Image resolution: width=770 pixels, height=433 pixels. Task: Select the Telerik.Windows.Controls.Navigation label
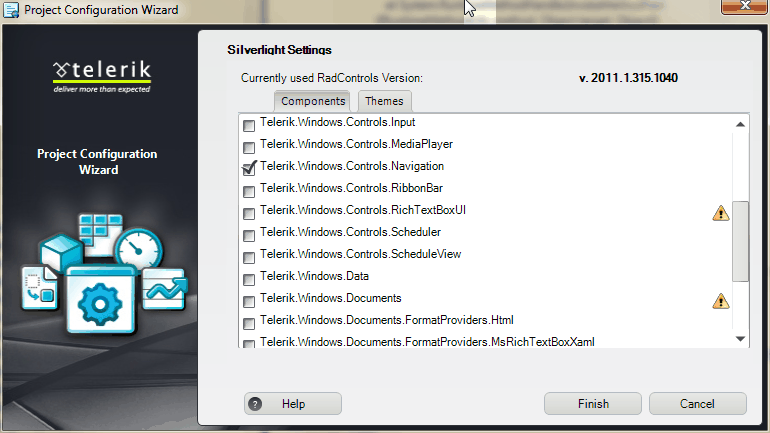352,166
